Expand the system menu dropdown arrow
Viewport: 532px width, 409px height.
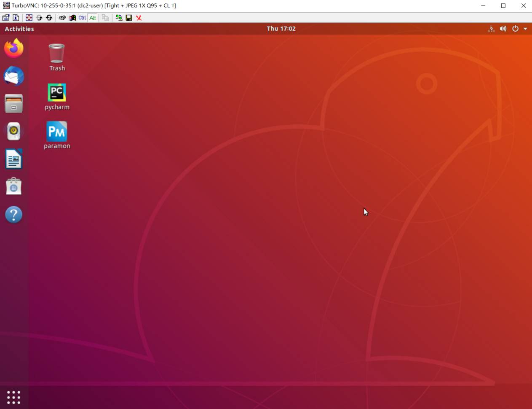[x=525, y=29]
